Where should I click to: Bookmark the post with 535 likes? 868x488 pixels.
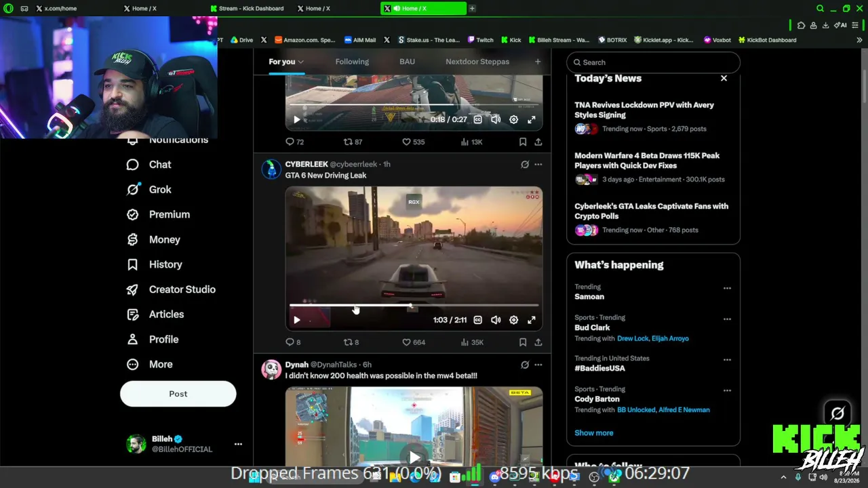(523, 142)
